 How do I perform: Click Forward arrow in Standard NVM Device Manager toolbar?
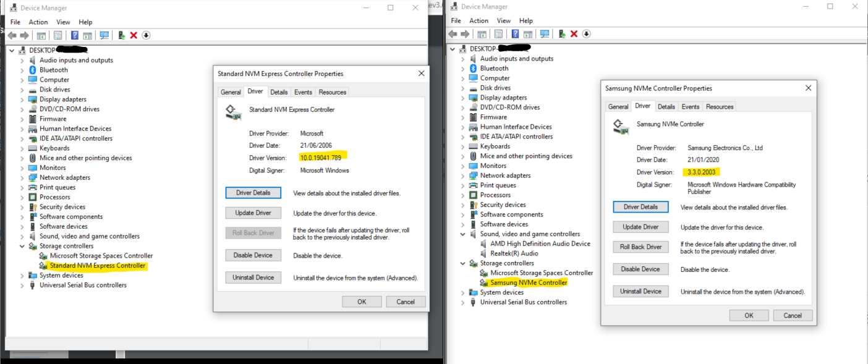pos(25,35)
